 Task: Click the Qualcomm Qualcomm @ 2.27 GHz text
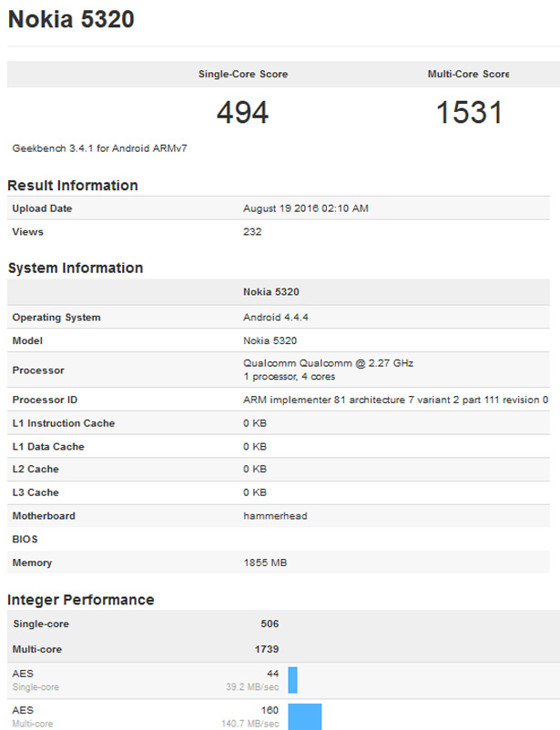[x=328, y=363]
